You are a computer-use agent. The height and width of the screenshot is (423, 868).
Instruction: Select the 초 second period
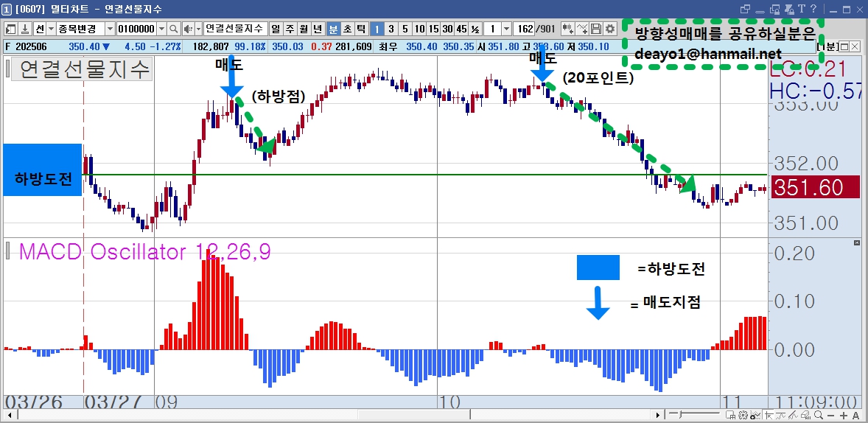coord(347,29)
